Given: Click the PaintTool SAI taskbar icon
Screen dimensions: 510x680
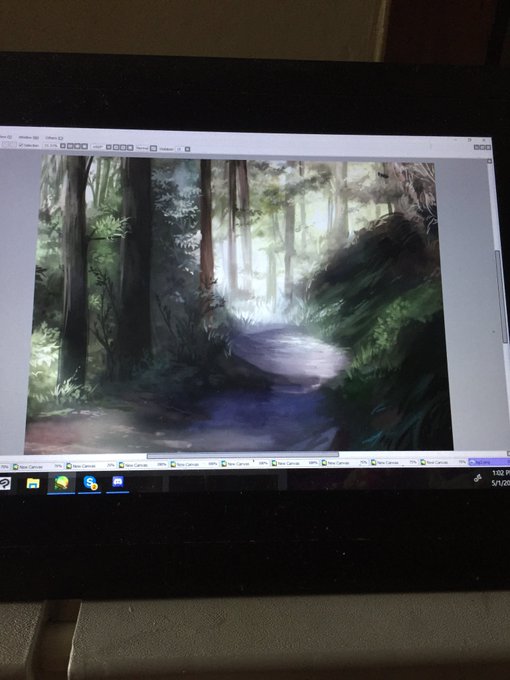Looking at the screenshot, I should click(x=61, y=483).
